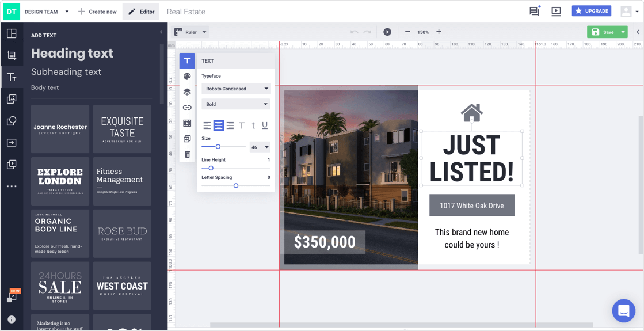644x331 pixels.
Task: Show more sidebar options (three dots)
Action: (x=12, y=187)
